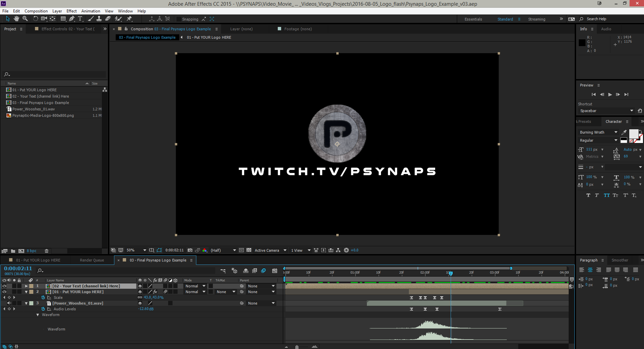Click the text fill color swatch
The height and width of the screenshot is (349, 644).
(634, 134)
